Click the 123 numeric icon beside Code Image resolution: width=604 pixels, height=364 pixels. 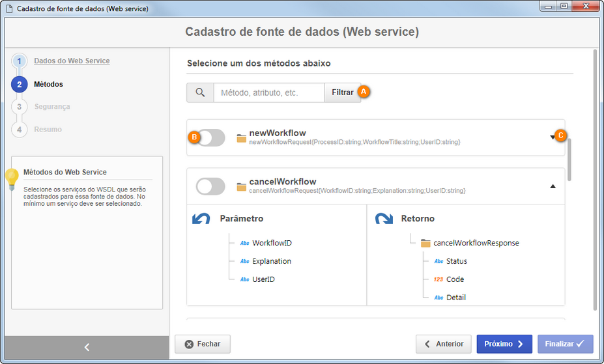point(439,279)
